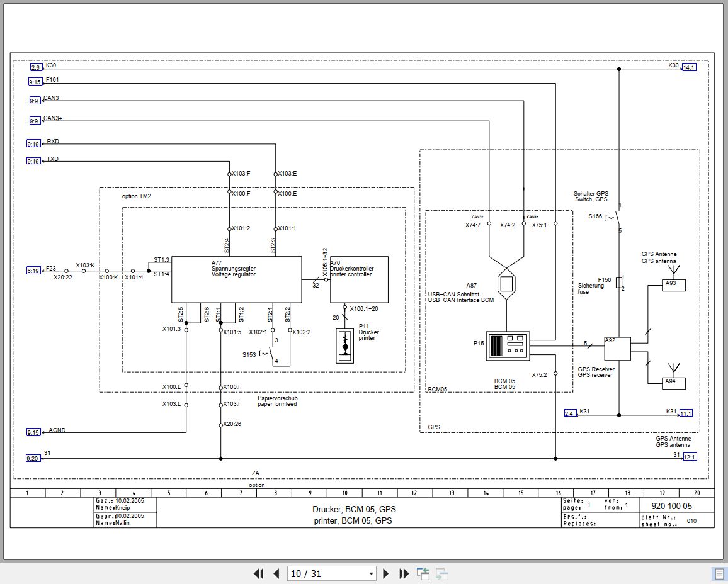Jump to the last page
Viewport: 728px width, 584px height.
[x=404, y=574]
